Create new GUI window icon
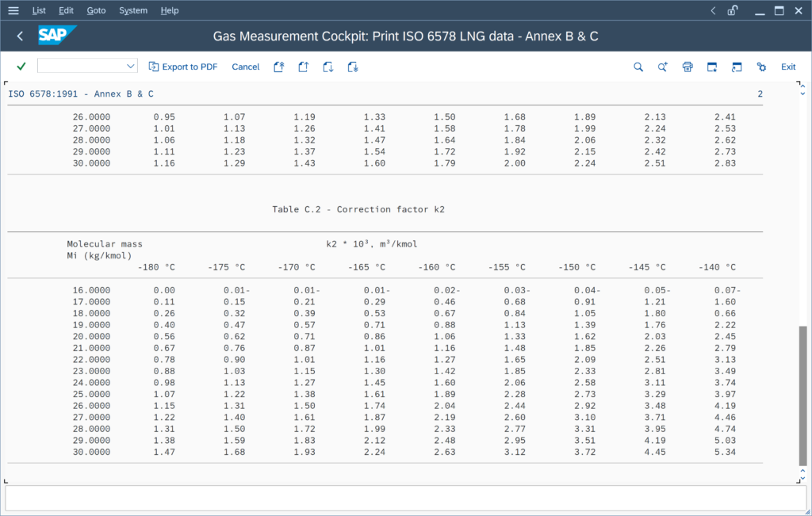This screenshot has width=812, height=516. 712,67
